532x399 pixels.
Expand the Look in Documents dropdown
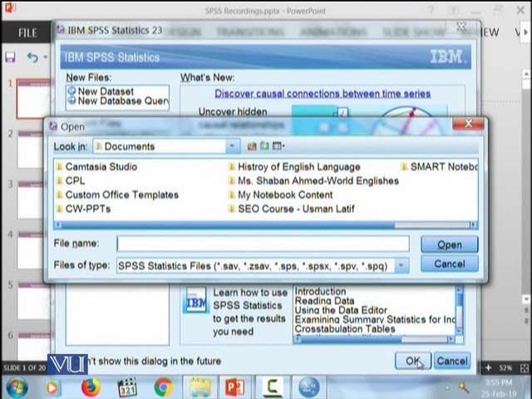click(232, 146)
